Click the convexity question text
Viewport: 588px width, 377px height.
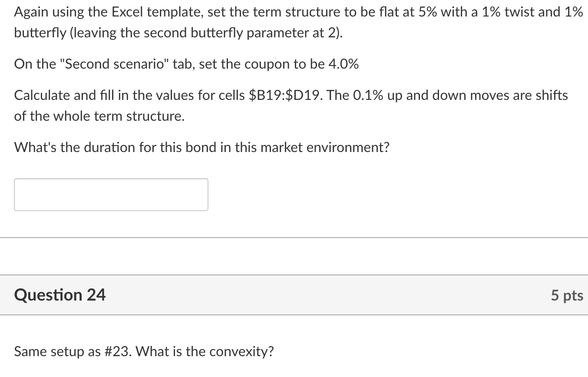[144, 351]
